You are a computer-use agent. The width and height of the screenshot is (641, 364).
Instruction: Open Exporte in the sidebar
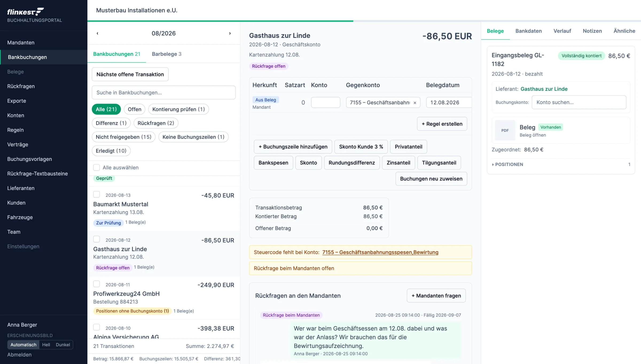coord(44,101)
